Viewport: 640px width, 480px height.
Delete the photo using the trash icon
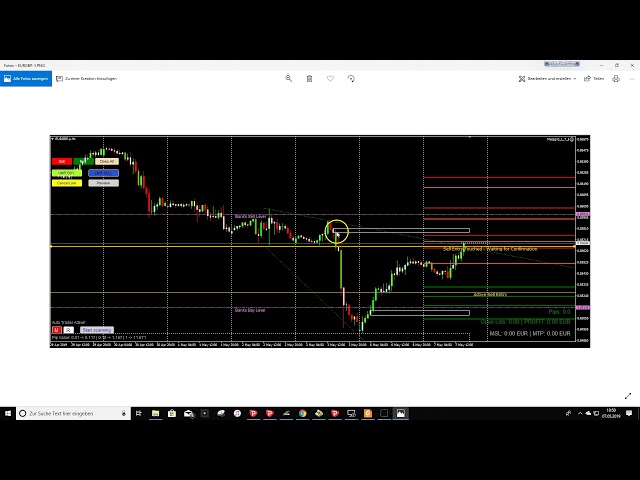click(309, 78)
